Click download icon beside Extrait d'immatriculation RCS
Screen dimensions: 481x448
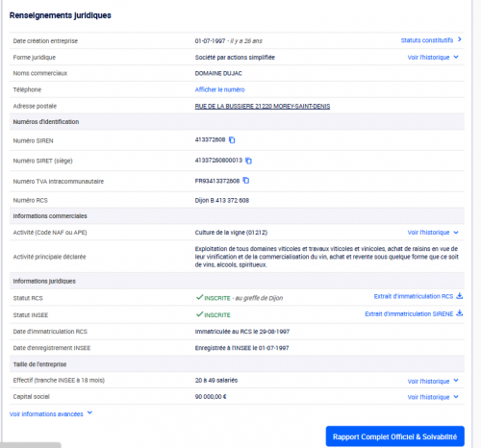(460, 296)
